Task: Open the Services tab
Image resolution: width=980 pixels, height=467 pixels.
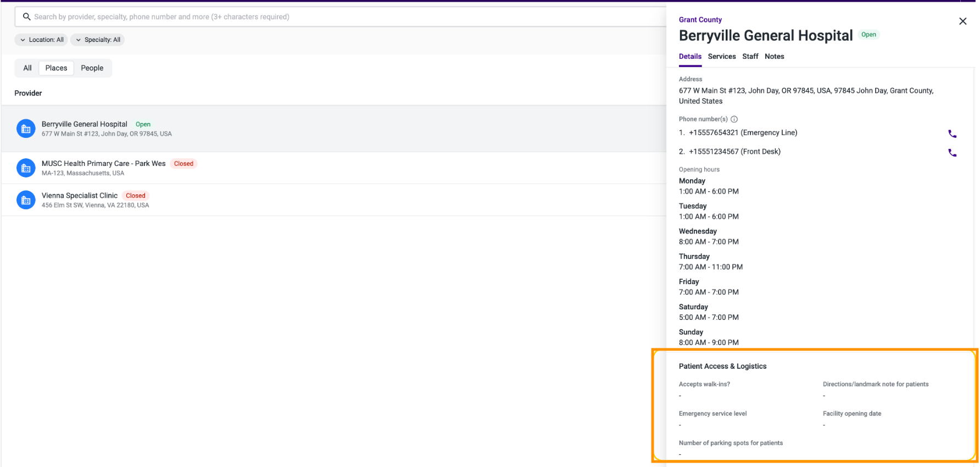Action: pos(722,57)
